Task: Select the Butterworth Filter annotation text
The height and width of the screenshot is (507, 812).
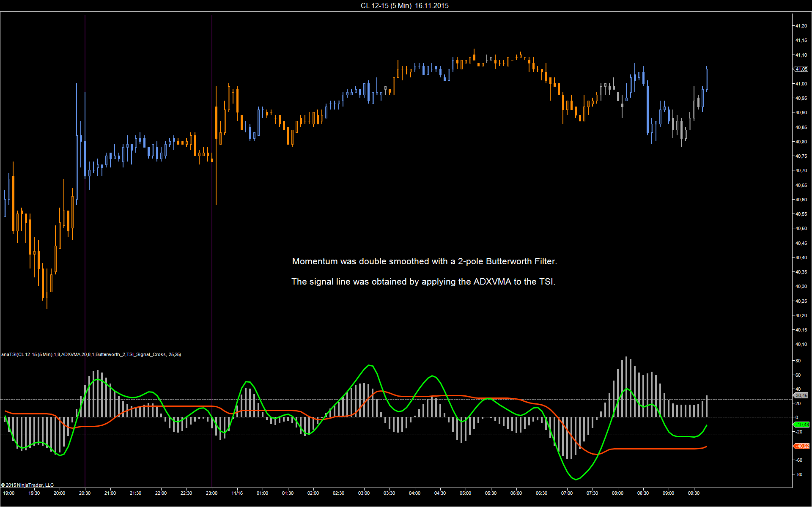Action: (x=425, y=261)
